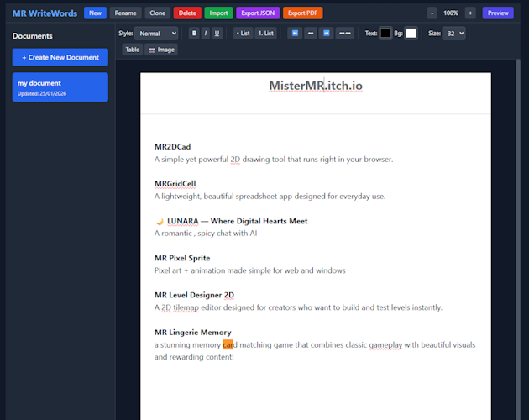Click the Documents sidebar heading
Image resolution: width=529 pixels, height=420 pixels.
[33, 36]
